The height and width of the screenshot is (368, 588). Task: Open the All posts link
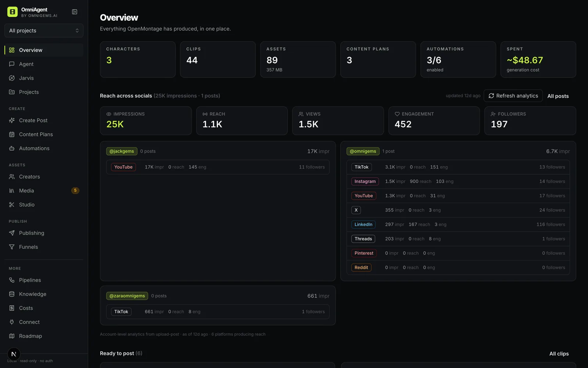tap(558, 96)
